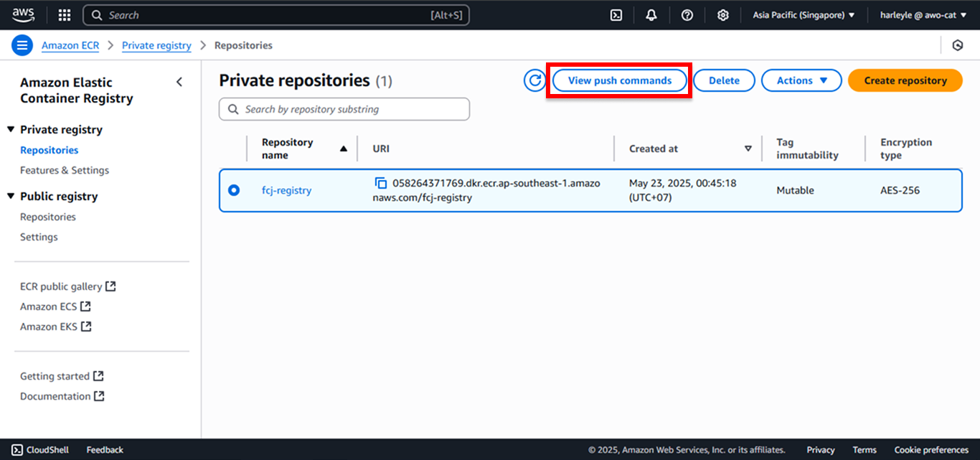
Task: Open the Terms link in footer
Action: (x=864, y=450)
